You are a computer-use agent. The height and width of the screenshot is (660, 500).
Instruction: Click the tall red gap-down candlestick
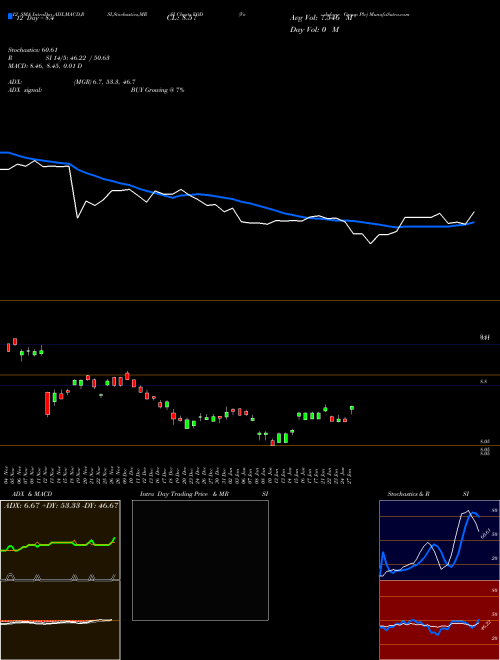(48, 404)
